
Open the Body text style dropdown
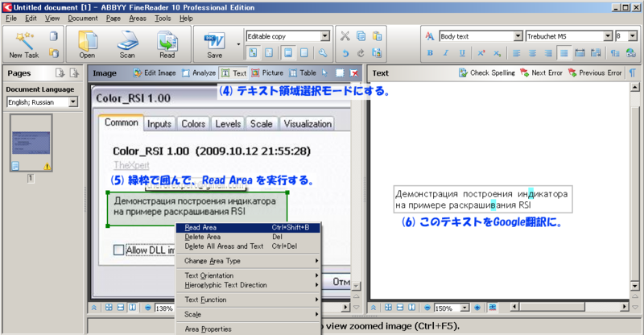518,36
